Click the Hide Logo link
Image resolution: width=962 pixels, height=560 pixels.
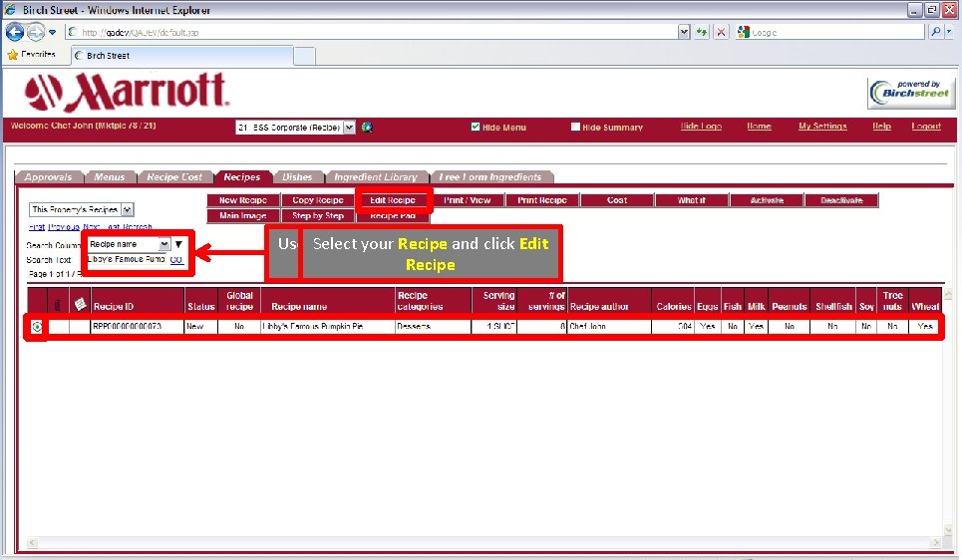pyautogui.click(x=701, y=126)
